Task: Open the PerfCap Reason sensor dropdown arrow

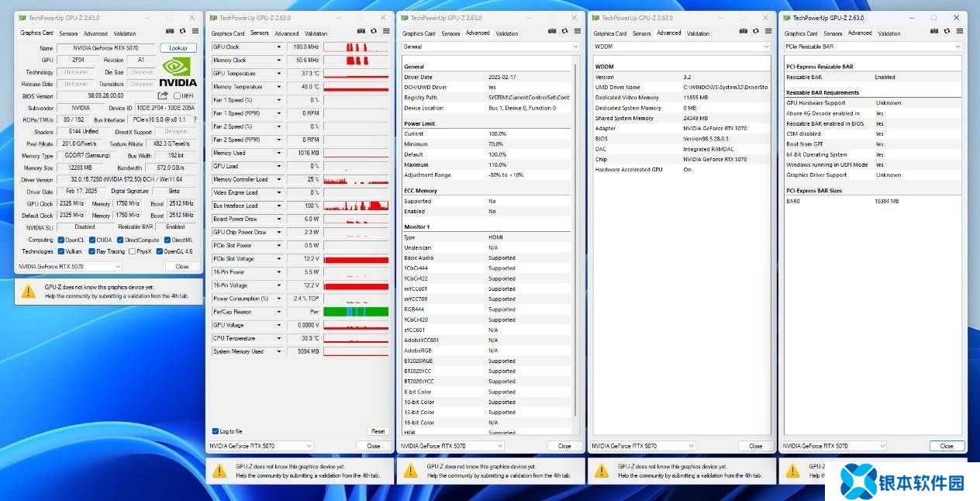Action: point(279,312)
